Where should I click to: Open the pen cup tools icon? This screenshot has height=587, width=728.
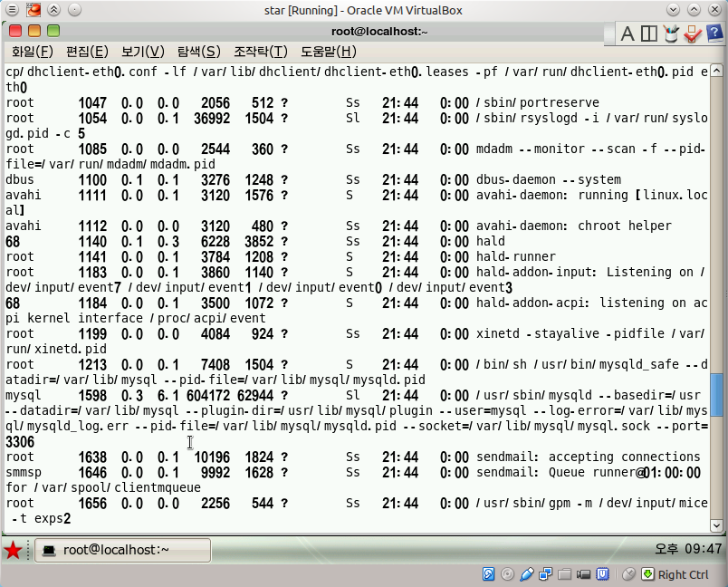[671, 34]
